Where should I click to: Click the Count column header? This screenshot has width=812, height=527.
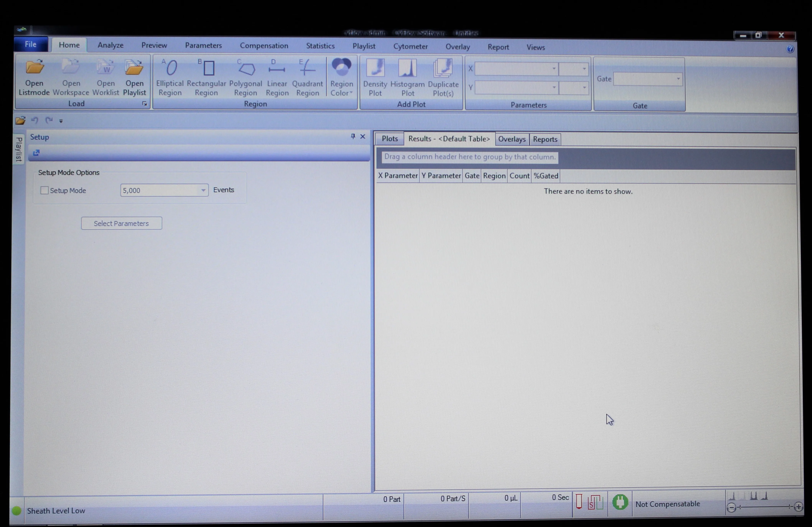519,176
